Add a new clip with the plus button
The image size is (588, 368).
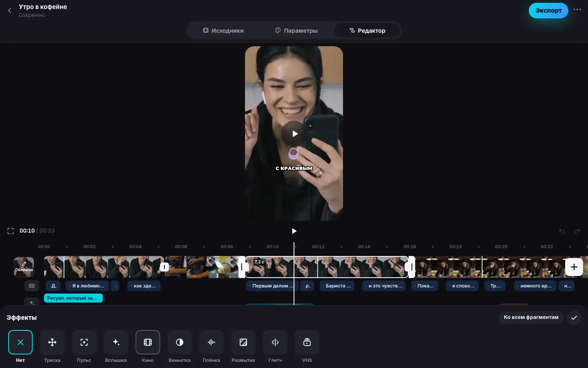pos(574,267)
